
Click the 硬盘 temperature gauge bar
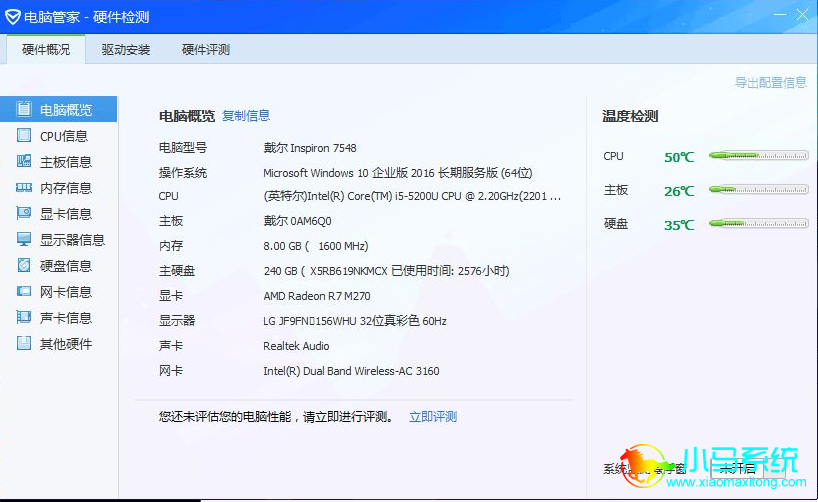tap(759, 223)
